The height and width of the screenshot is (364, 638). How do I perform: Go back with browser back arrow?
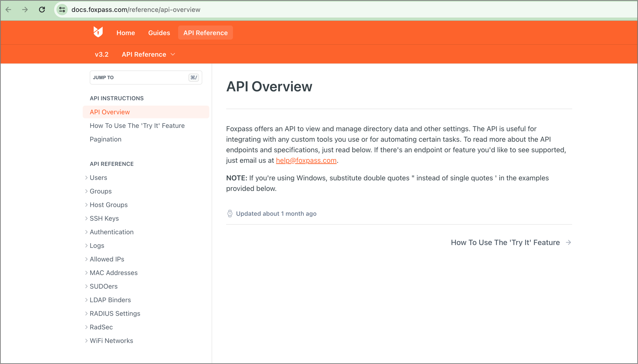click(x=8, y=10)
